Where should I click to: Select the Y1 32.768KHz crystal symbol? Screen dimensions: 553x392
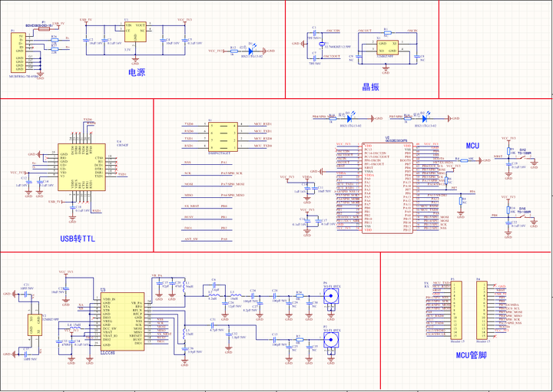[x=321, y=44]
